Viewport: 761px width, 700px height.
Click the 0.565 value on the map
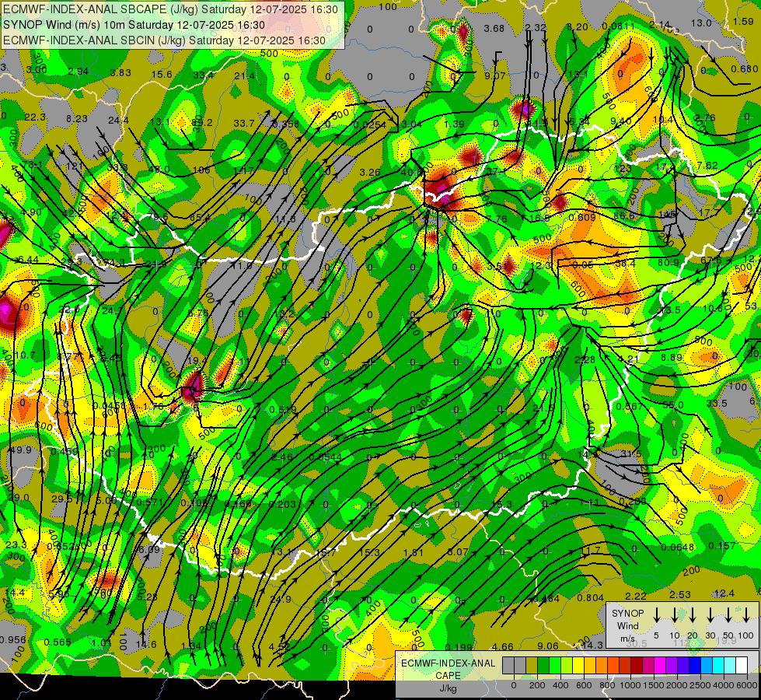(x=58, y=642)
